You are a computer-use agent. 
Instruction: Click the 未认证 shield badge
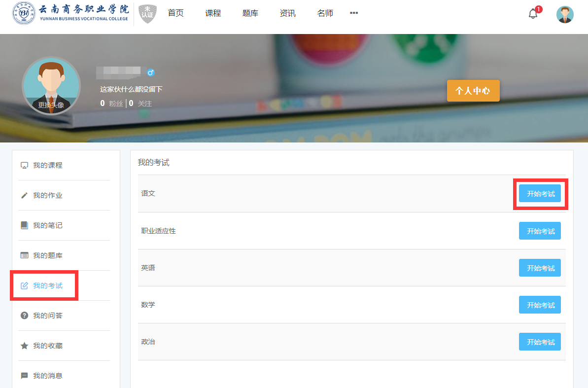(147, 14)
